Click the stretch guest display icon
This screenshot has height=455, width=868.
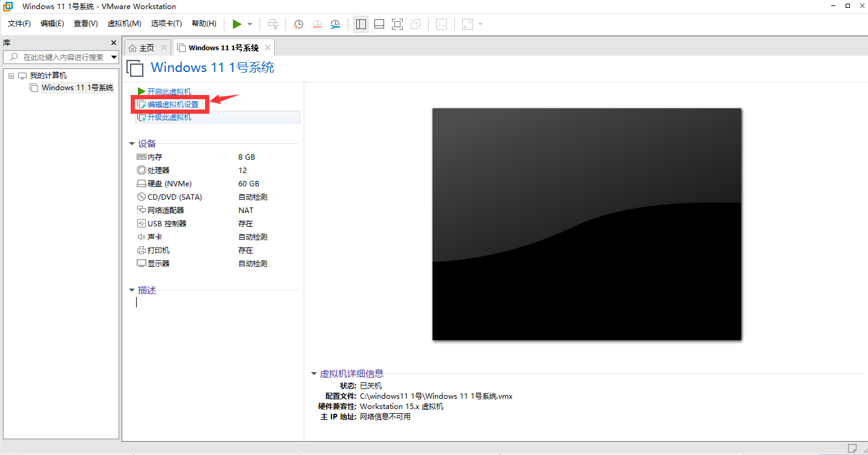coord(468,24)
